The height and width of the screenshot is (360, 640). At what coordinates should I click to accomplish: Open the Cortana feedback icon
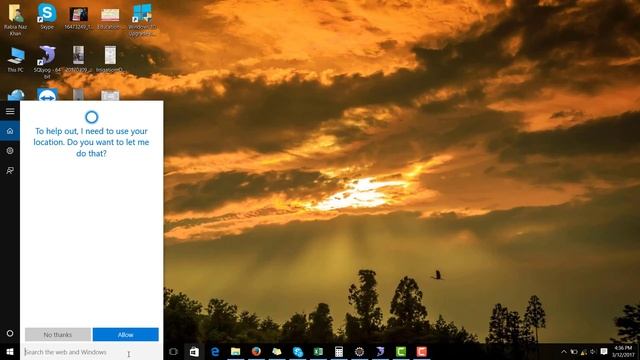10,170
